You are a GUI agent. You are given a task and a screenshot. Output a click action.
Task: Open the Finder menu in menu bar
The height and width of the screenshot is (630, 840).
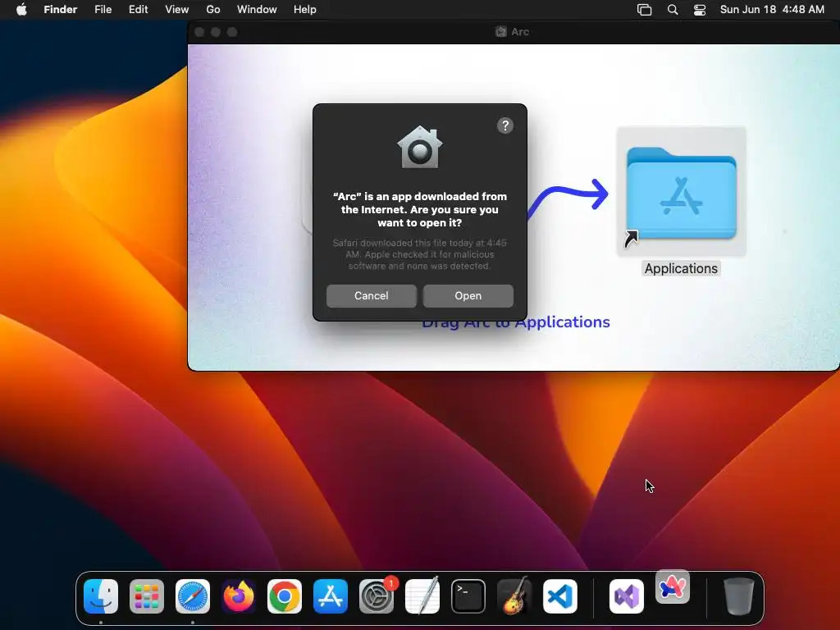[x=60, y=10]
